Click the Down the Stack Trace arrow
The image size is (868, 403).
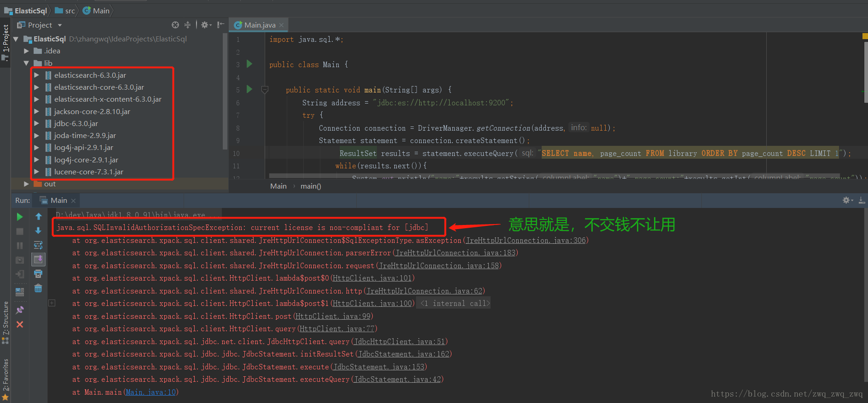click(39, 231)
